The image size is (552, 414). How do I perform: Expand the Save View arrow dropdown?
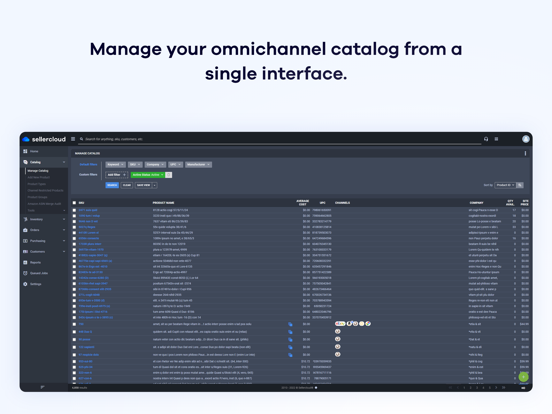coord(155,185)
